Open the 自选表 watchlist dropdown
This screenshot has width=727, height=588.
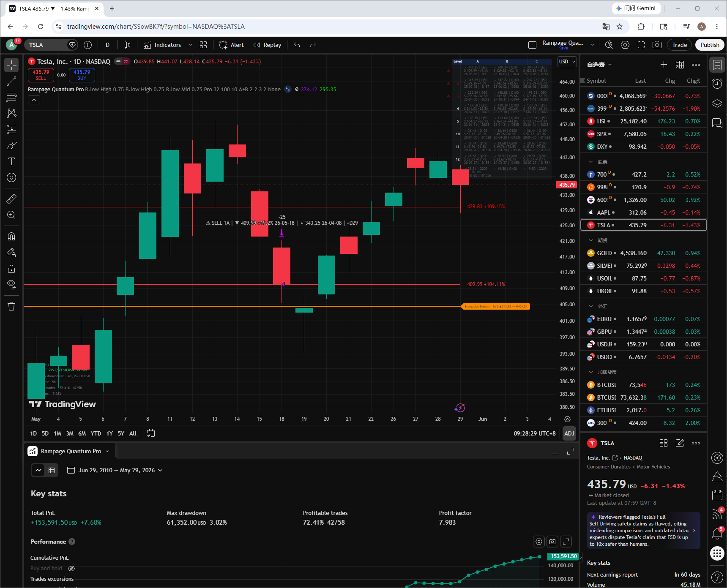coord(599,65)
